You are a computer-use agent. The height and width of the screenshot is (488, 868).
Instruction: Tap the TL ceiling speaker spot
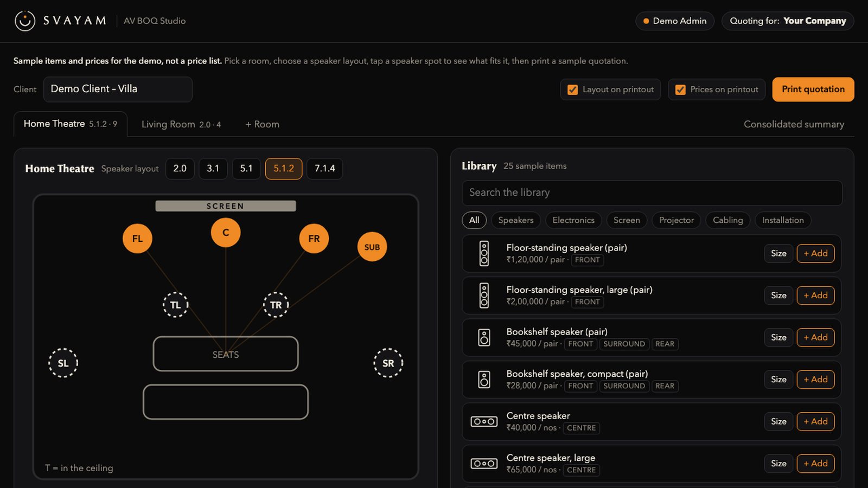pos(175,305)
